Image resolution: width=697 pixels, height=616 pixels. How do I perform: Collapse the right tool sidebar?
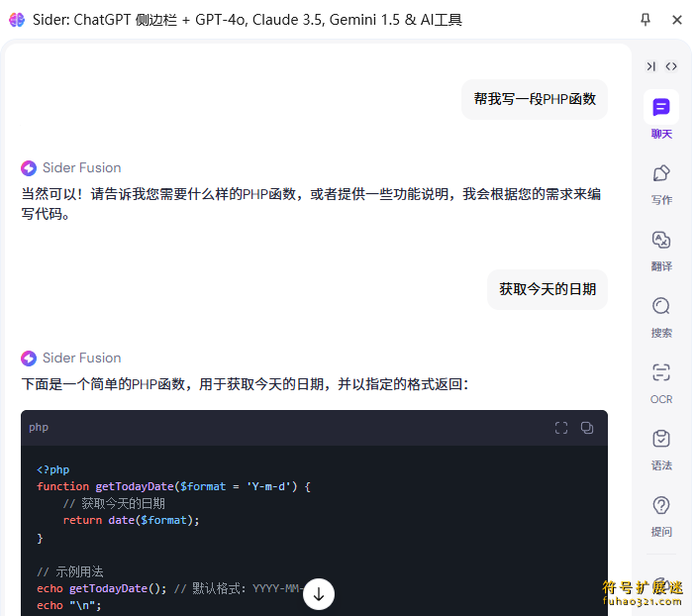[x=651, y=66]
